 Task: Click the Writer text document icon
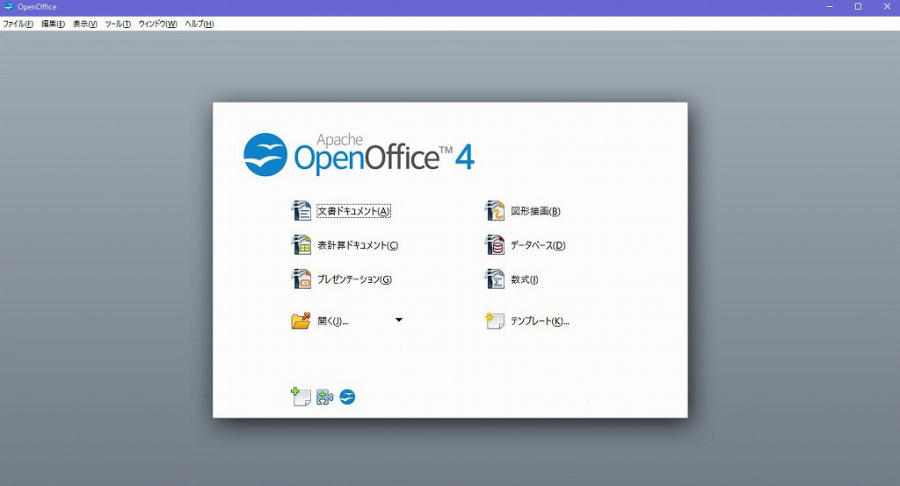point(301,211)
